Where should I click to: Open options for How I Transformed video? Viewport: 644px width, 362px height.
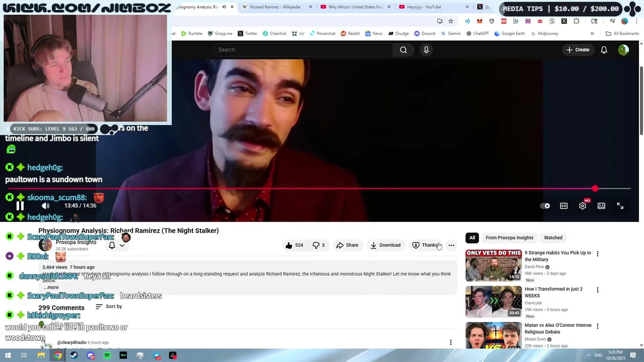click(598, 290)
